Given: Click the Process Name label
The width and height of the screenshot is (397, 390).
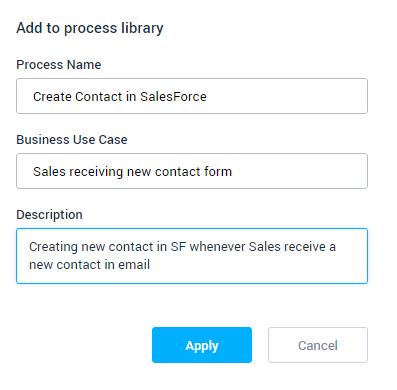Looking at the screenshot, I should coord(59,65).
